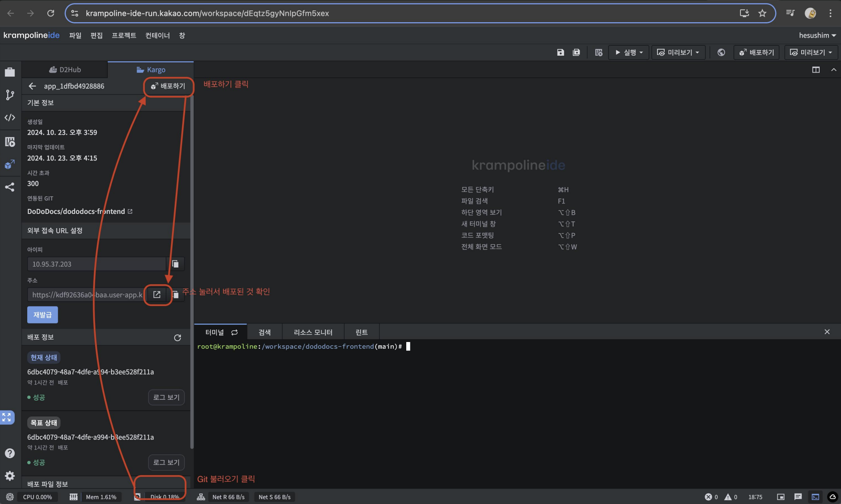Refresh the 배포 정보 section
The image size is (841, 504).
tap(178, 337)
